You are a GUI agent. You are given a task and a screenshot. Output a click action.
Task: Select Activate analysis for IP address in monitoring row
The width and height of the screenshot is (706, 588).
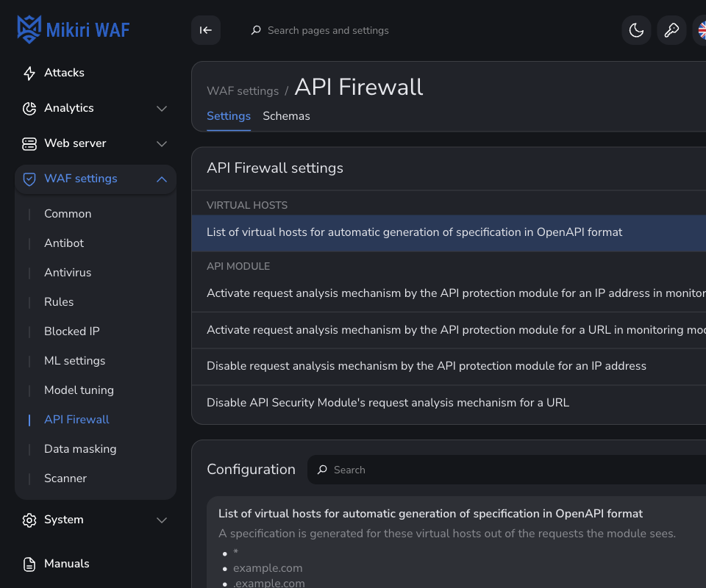[449, 293]
